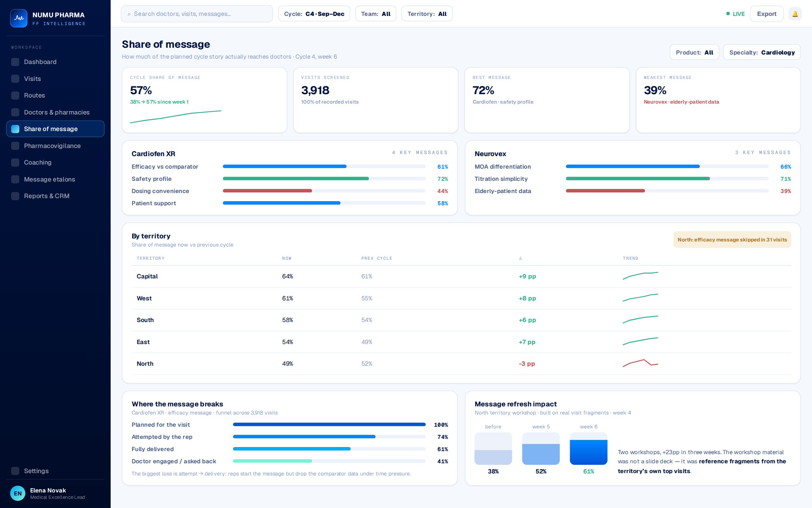This screenshot has width=812, height=508.
Task: Open Visits in sidebar
Action: 55,79
